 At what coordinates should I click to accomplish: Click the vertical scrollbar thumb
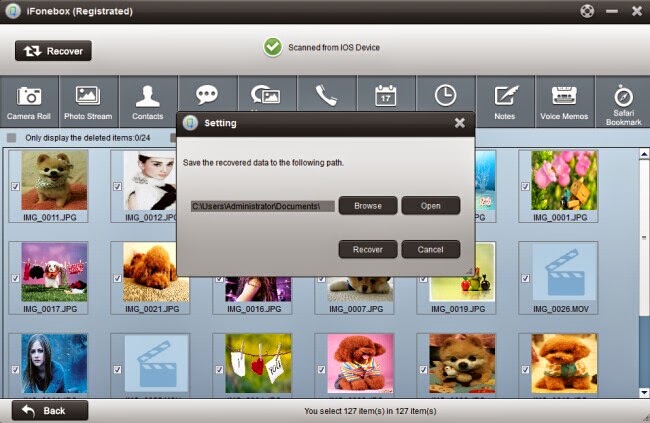tap(644, 237)
